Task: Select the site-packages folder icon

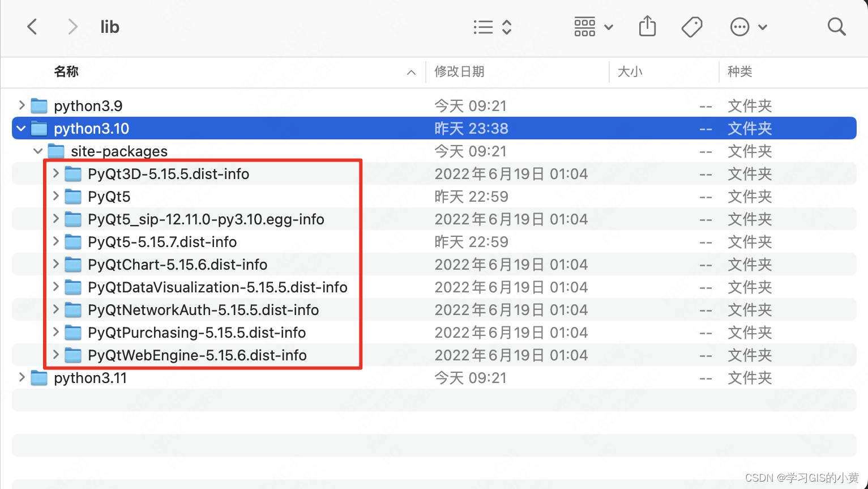Action: (x=56, y=151)
